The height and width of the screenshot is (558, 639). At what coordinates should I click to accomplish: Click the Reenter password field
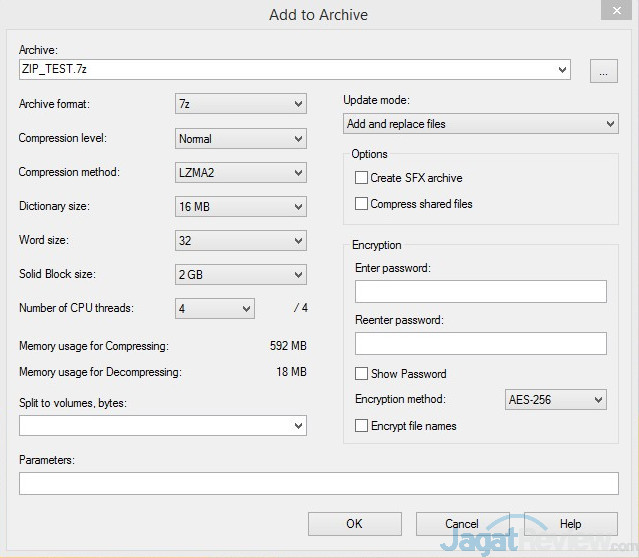pyautogui.click(x=480, y=343)
